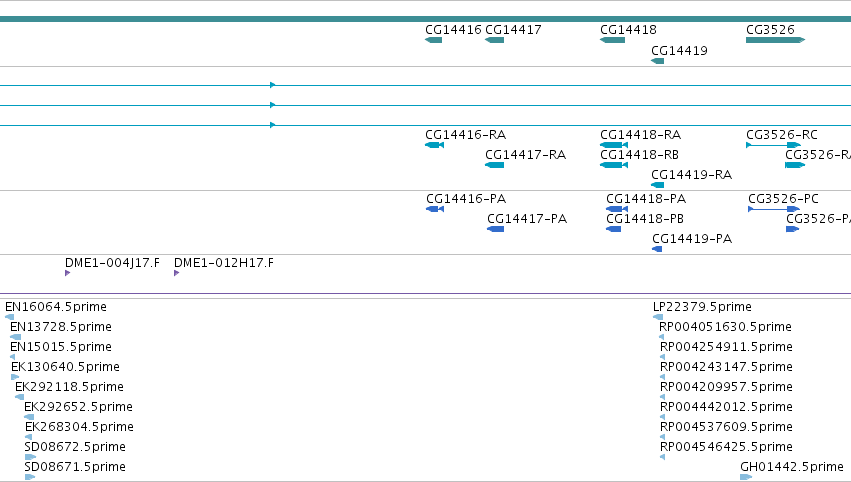Viewport: 851px width, 482px height.
Task: Select EST RP004537609.5prime
Action: [663, 437]
